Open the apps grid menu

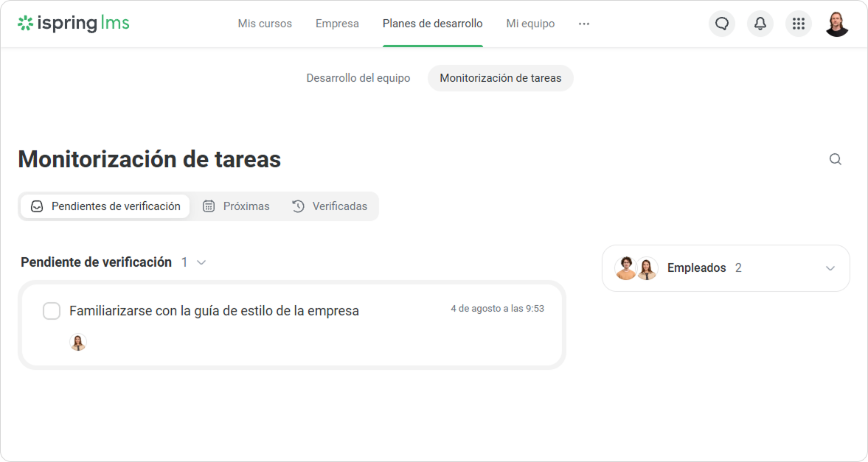[798, 24]
